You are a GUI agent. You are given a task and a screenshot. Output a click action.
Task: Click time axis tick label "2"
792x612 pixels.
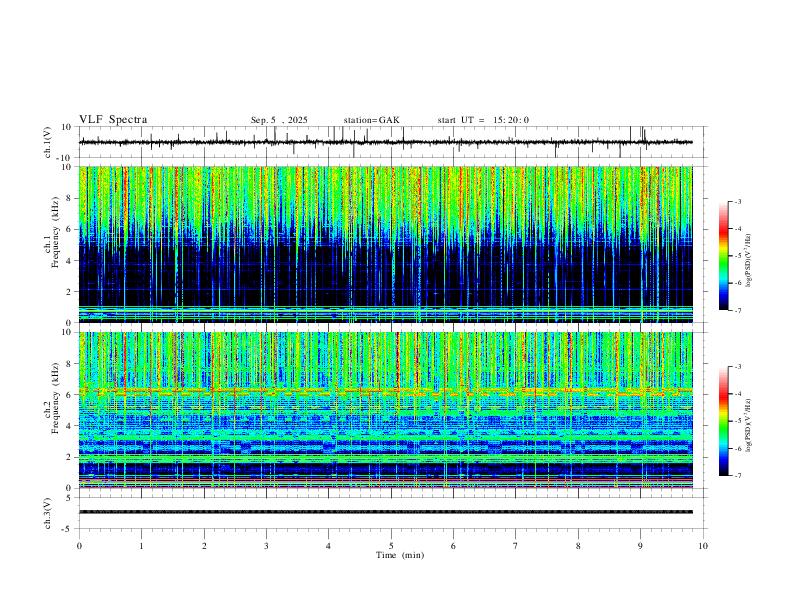(x=204, y=546)
